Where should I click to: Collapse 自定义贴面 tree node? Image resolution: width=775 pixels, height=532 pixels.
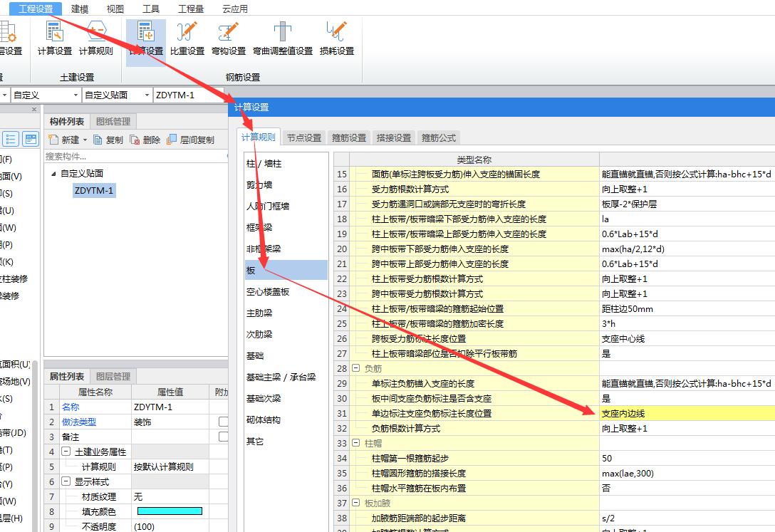coord(53,174)
